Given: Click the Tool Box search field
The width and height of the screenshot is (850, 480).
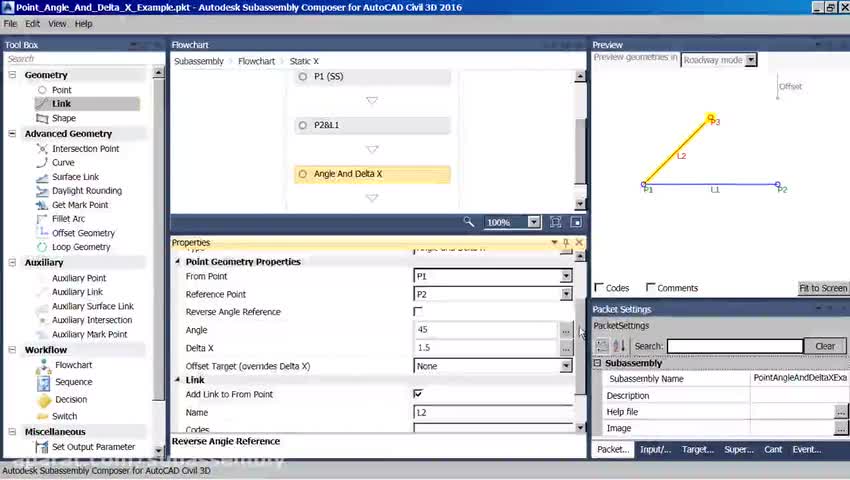Looking at the screenshot, I should coord(76,59).
